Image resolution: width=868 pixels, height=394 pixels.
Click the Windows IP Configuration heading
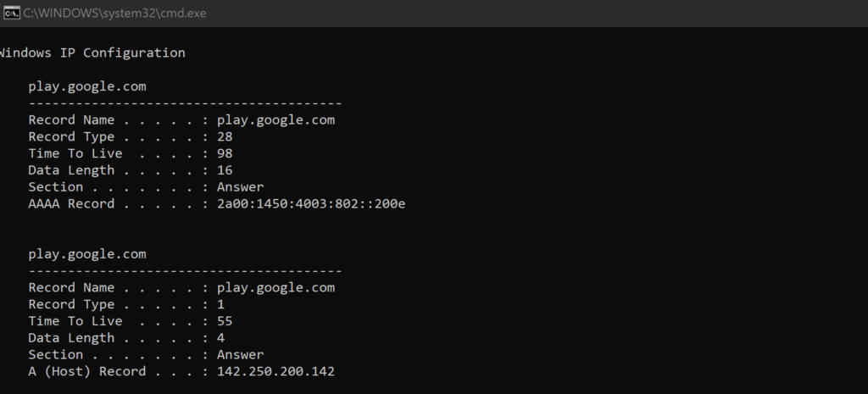click(92, 53)
